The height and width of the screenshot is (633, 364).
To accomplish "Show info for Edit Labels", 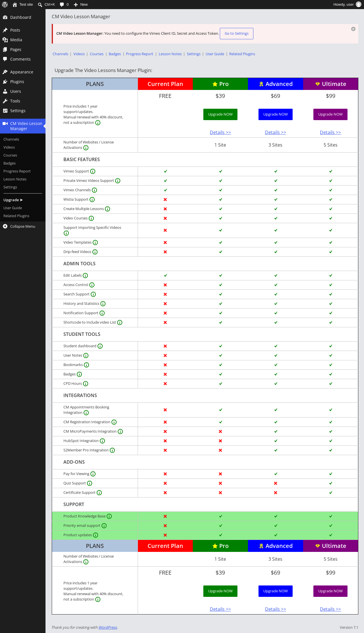I will tap(85, 276).
